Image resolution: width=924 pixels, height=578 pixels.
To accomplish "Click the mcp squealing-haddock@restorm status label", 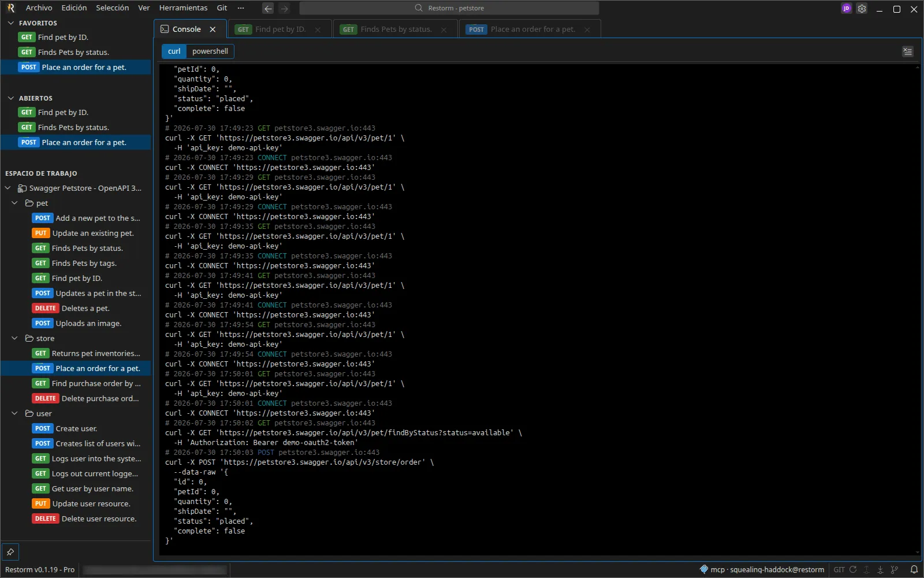I will (x=767, y=570).
